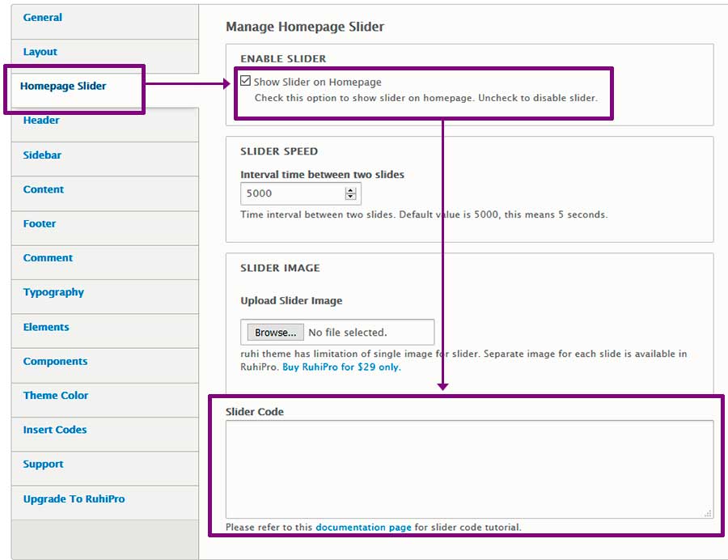Click inside the Slider Code textarea
Viewport: 728px width, 560px height.
tap(469, 469)
